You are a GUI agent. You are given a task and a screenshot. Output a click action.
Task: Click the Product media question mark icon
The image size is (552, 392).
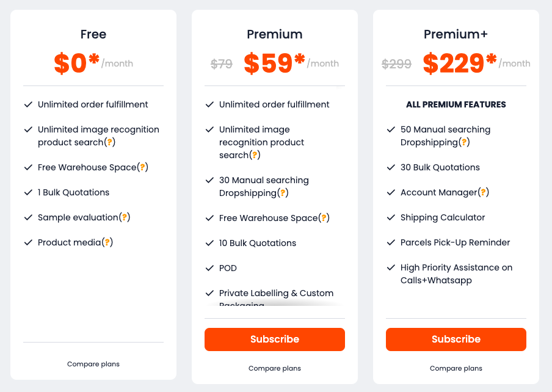coord(107,242)
